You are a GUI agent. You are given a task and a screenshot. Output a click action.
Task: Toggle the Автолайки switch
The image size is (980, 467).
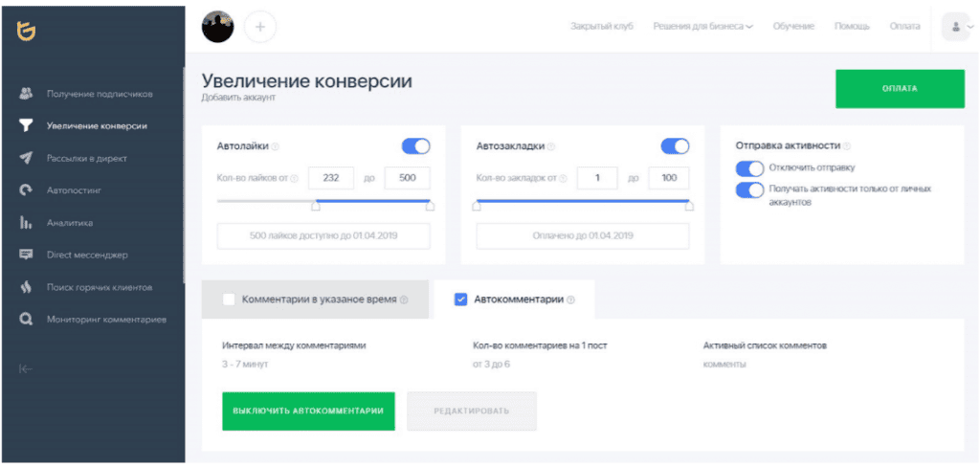tap(415, 146)
